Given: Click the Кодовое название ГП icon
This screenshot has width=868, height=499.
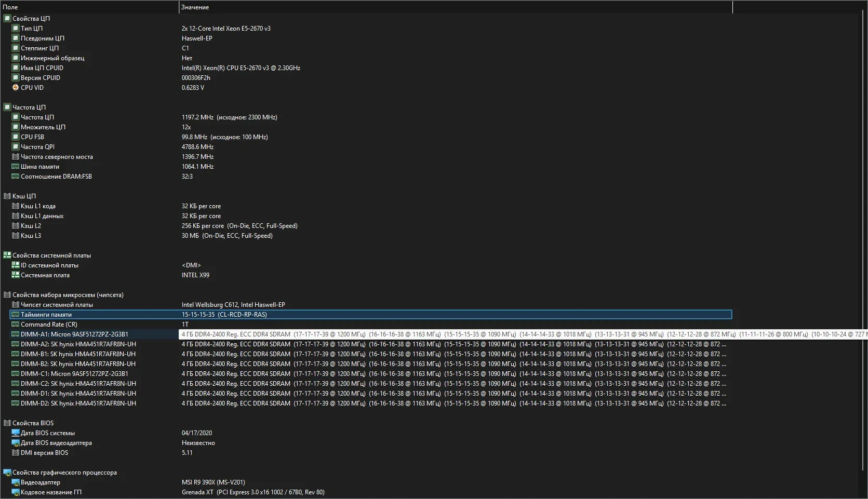Looking at the screenshot, I should 16,492.
